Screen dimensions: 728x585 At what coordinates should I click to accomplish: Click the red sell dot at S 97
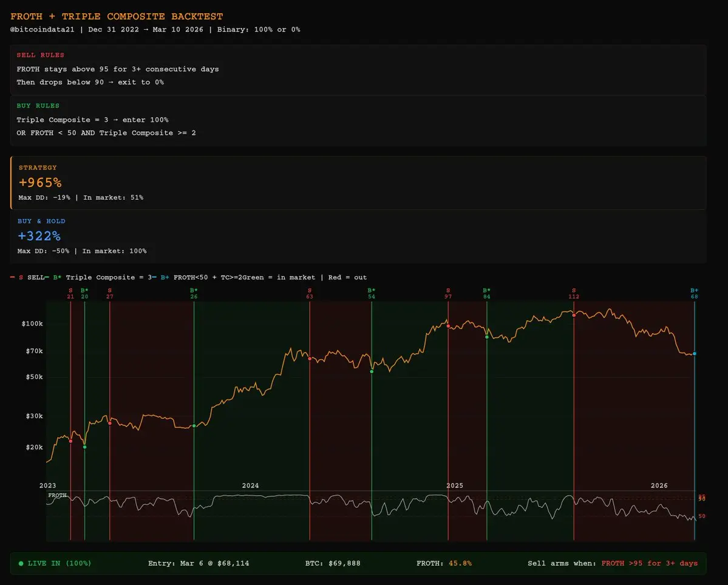point(448,326)
